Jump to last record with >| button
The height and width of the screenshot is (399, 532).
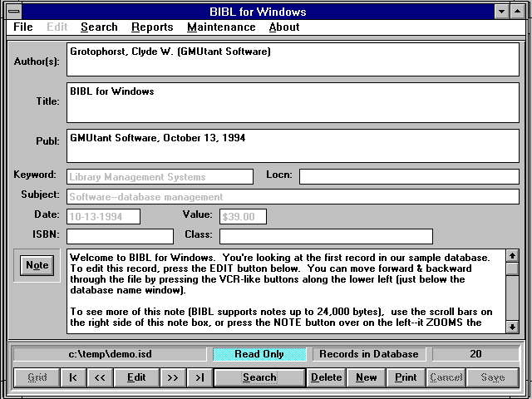coord(199,377)
